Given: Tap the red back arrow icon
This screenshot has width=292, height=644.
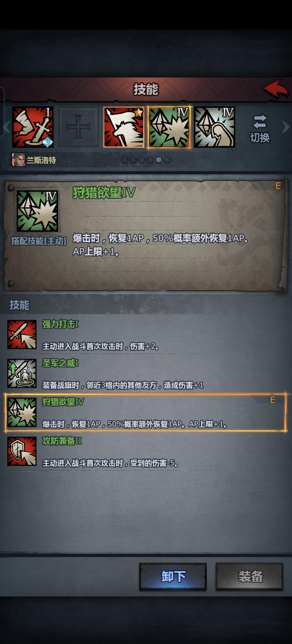Looking at the screenshot, I should [x=276, y=89].
